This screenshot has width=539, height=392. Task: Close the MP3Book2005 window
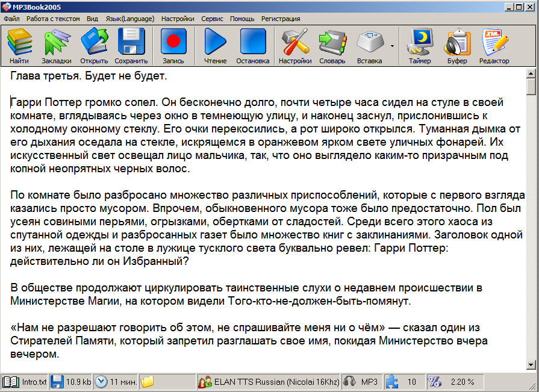530,7
